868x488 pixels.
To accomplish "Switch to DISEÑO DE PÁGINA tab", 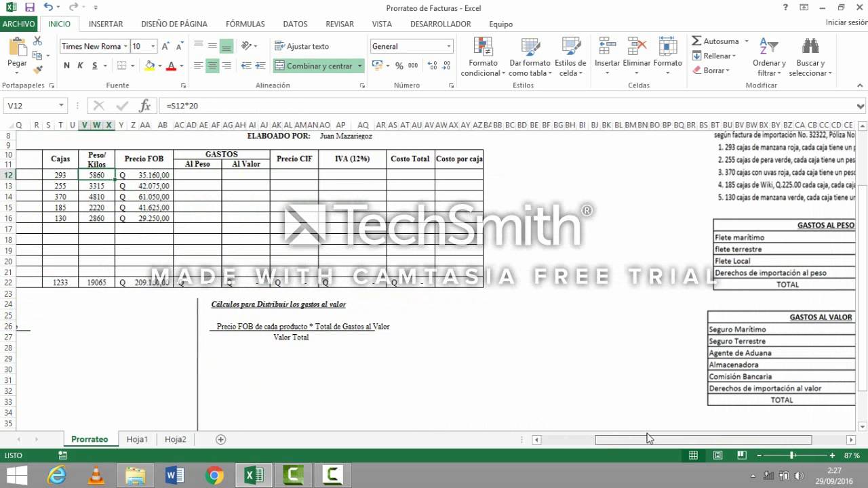I will 174,24.
